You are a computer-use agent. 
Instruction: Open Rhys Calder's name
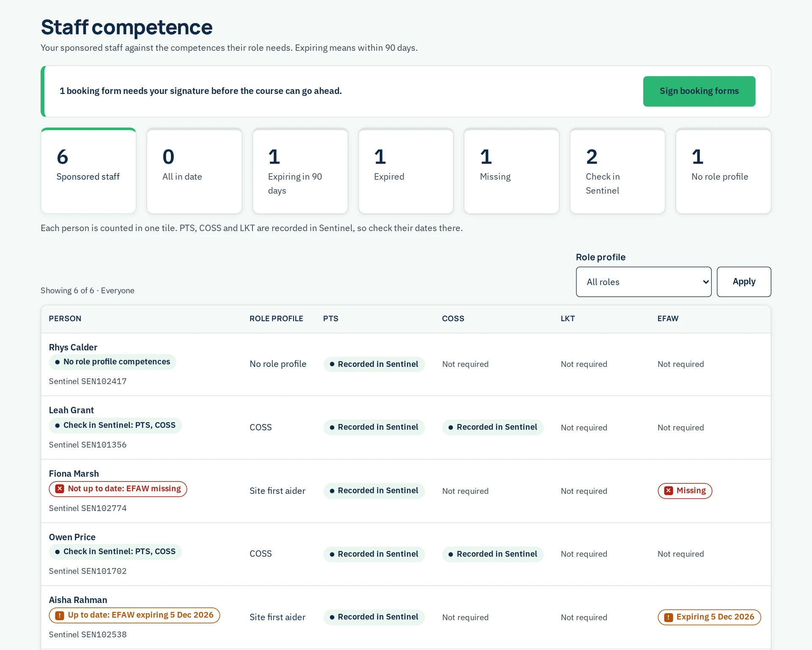click(73, 347)
